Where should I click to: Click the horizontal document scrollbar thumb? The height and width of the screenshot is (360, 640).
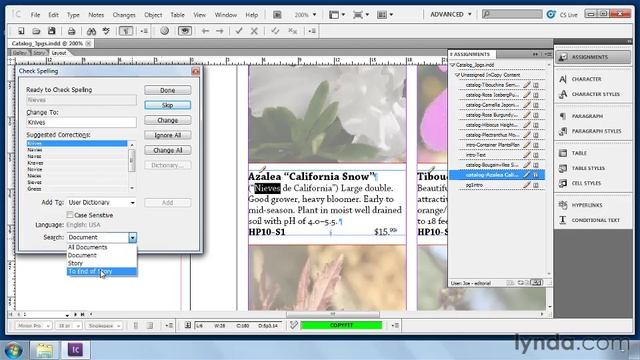(x=333, y=314)
